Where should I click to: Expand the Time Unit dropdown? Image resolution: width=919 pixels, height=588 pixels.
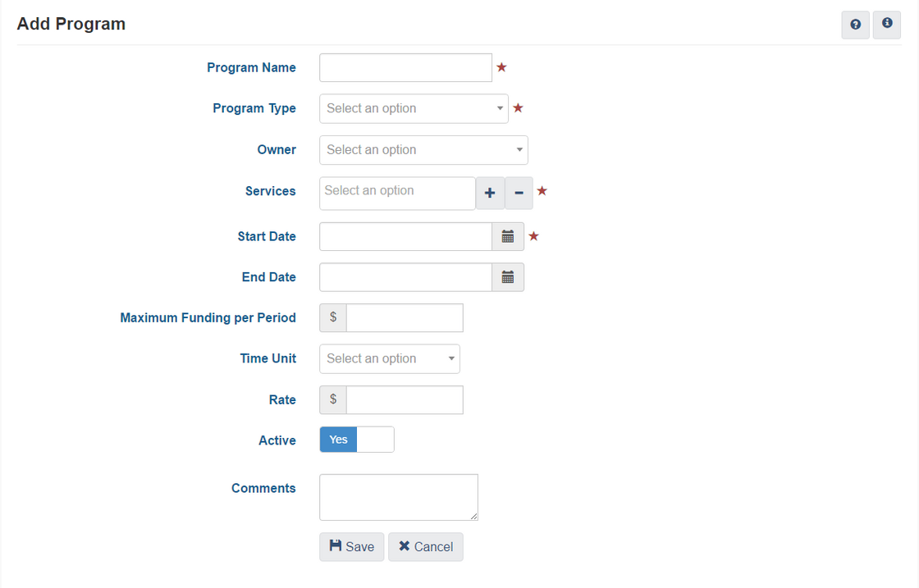pos(390,358)
